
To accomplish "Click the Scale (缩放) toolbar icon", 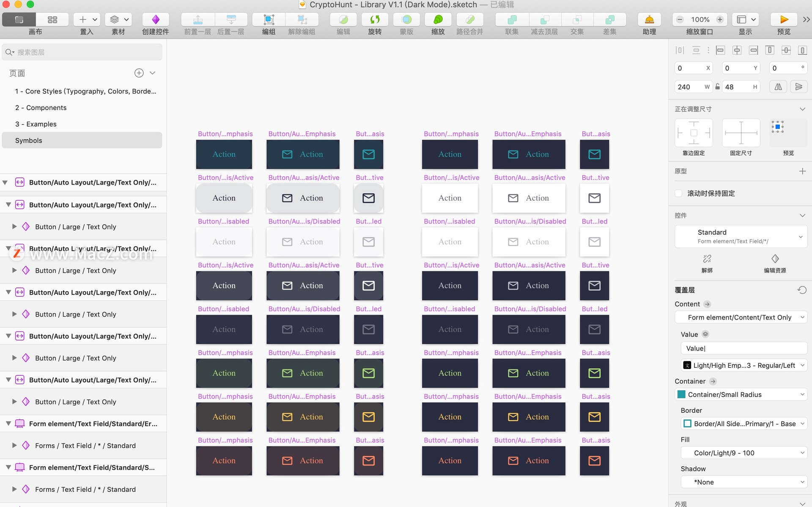I will pos(438,20).
